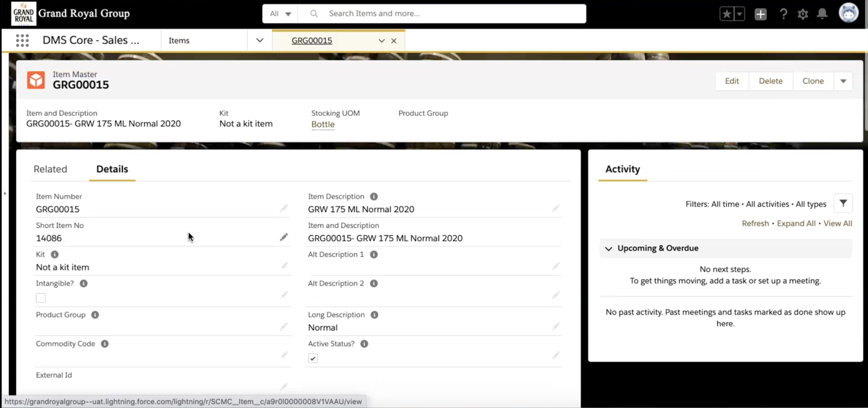The width and height of the screenshot is (868, 408).
Task: Edit Short Item No with pencil icon
Action: [284, 237]
